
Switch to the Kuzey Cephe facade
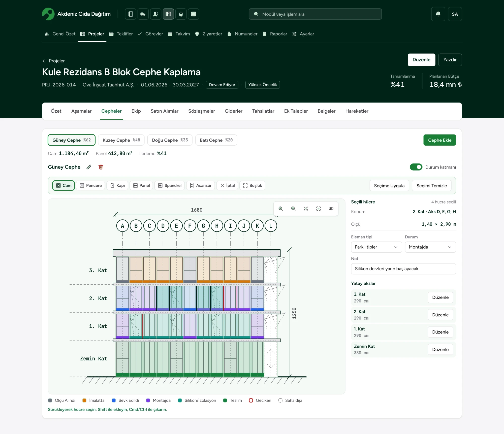coord(121,140)
